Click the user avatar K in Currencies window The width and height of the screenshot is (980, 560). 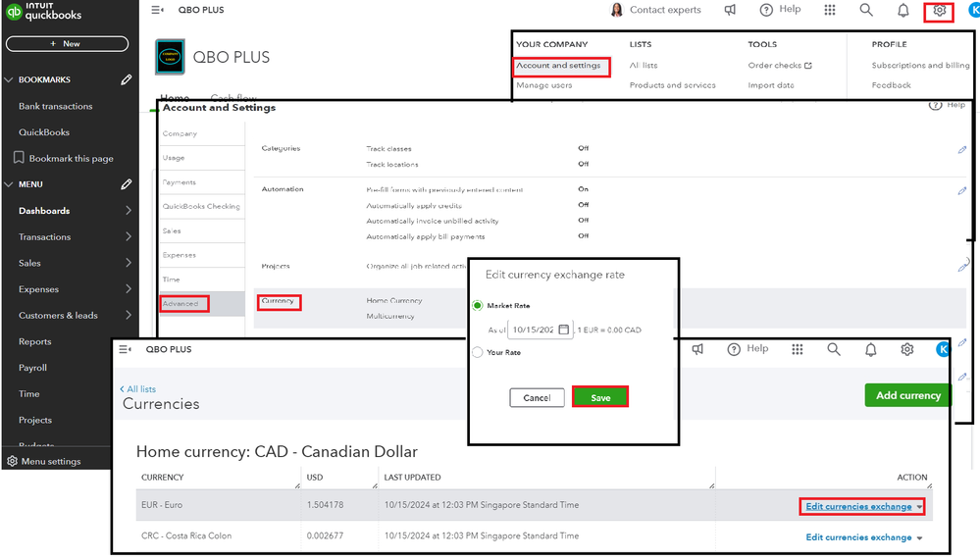[943, 349]
